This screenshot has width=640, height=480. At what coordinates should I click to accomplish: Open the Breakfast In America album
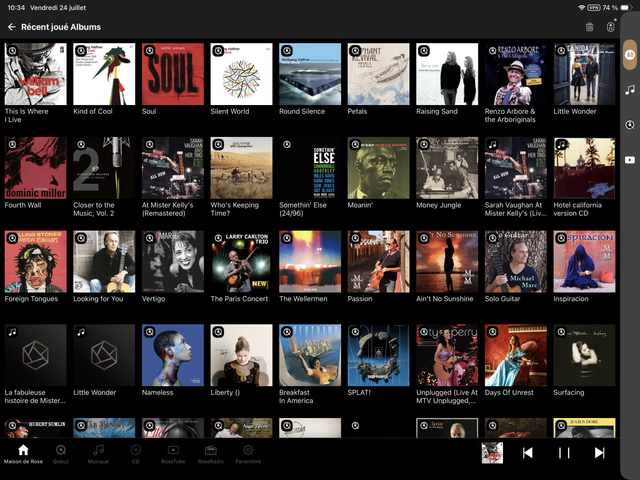point(310,355)
